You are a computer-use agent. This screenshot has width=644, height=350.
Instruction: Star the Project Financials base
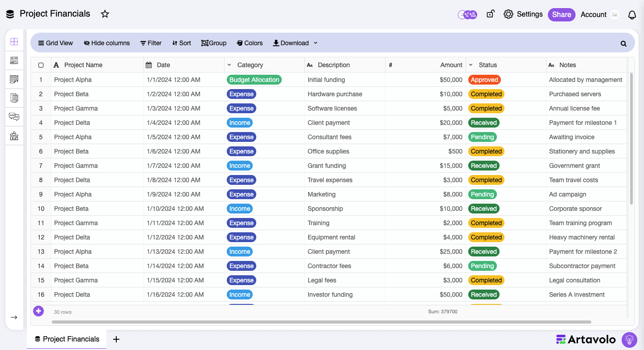coord(105,14)
